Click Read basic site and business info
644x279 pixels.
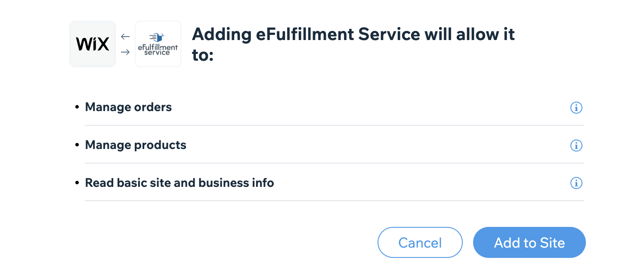[180, 183]
